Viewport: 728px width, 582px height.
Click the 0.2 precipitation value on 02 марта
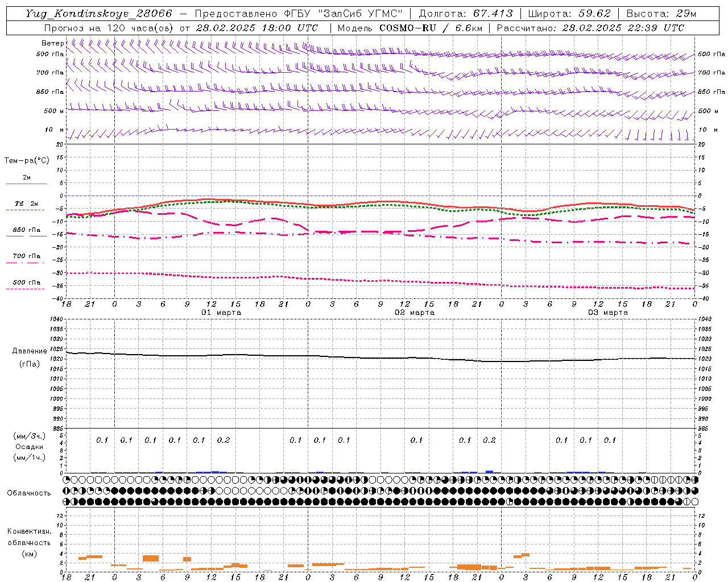(489, 440)
